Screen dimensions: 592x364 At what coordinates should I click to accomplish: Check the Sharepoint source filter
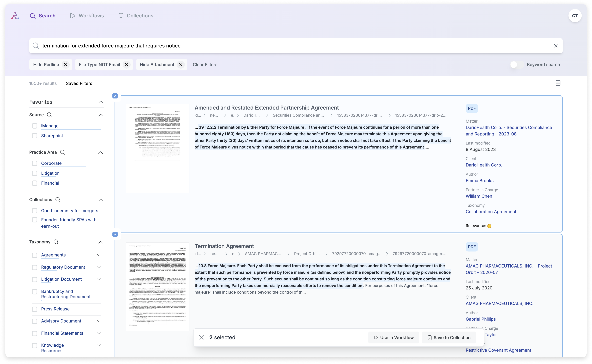34,136
